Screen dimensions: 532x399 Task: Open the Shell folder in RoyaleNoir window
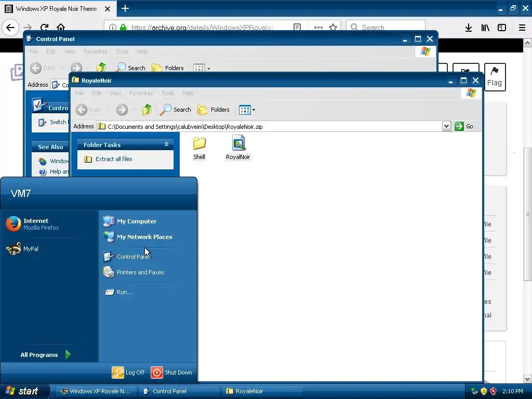click(x=199, y=148)
